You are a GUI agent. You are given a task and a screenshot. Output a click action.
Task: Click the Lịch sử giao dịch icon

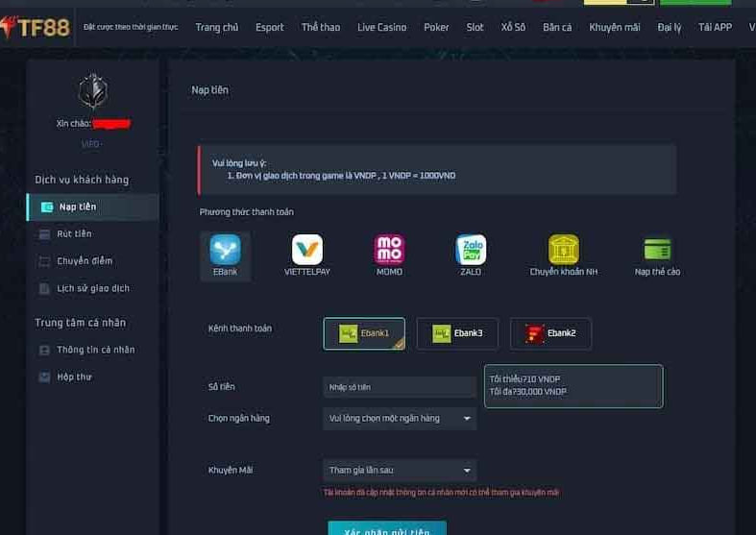(44, 289)
